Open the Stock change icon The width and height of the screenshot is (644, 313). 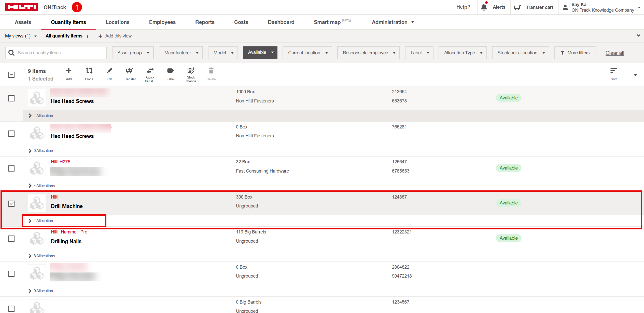191,71
